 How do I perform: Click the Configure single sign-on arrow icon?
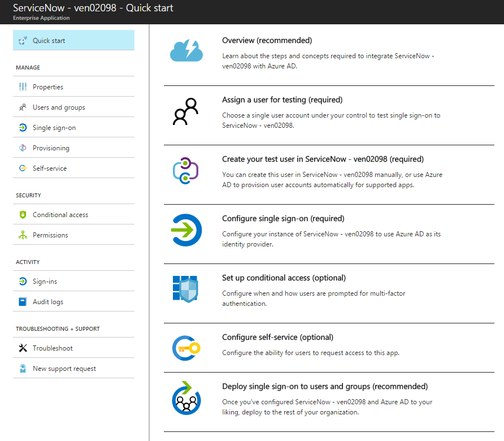point(186,230)
